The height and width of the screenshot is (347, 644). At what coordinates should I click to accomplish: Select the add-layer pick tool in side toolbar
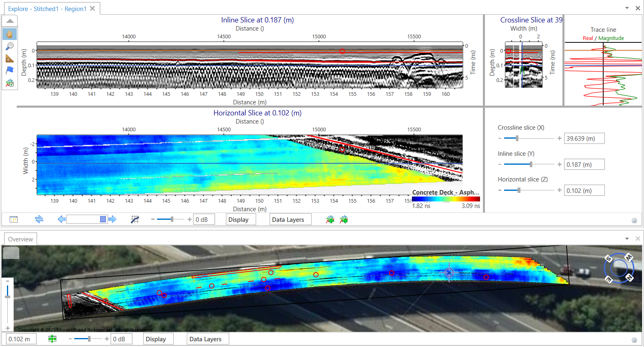pos(10,83)
